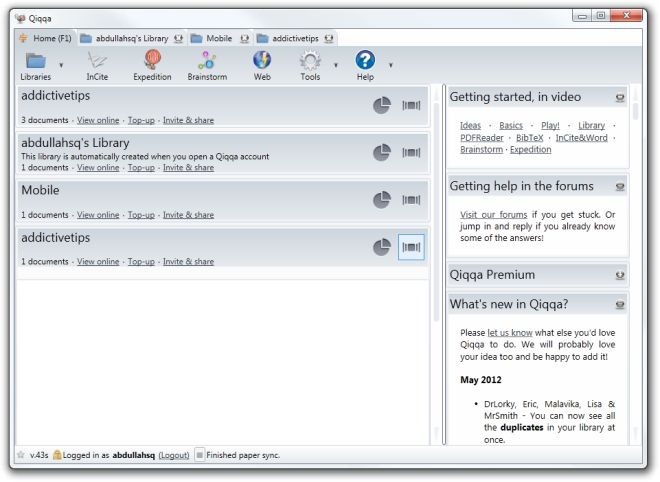Click the let us know link
The height and width of the screenshot is (482, 660).
pyautogui.click(x=510, y=333)
